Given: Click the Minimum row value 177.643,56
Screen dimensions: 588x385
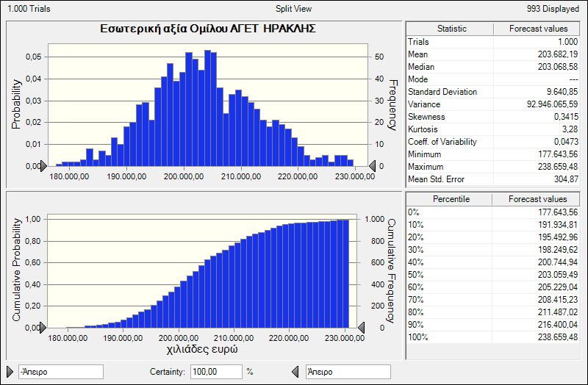Looking at the screenshot, I should tap(558, 154).
